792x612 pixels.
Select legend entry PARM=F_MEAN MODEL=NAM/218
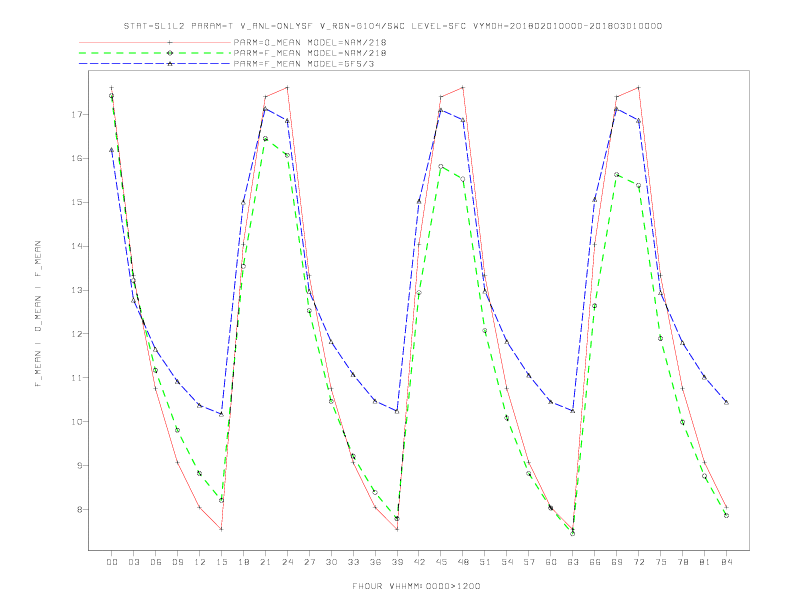(x=310, y=53)
